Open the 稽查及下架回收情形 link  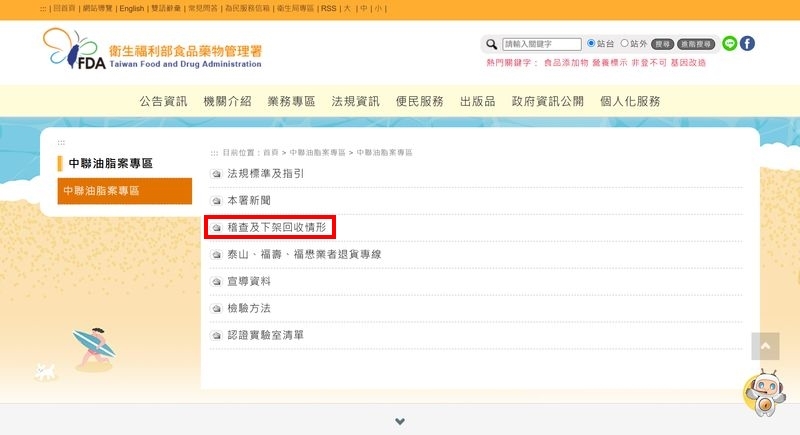click(x=277, y=227)
